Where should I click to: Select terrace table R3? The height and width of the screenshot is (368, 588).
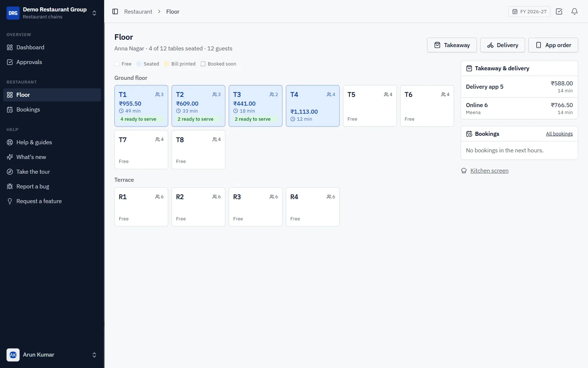pos(255,207)
